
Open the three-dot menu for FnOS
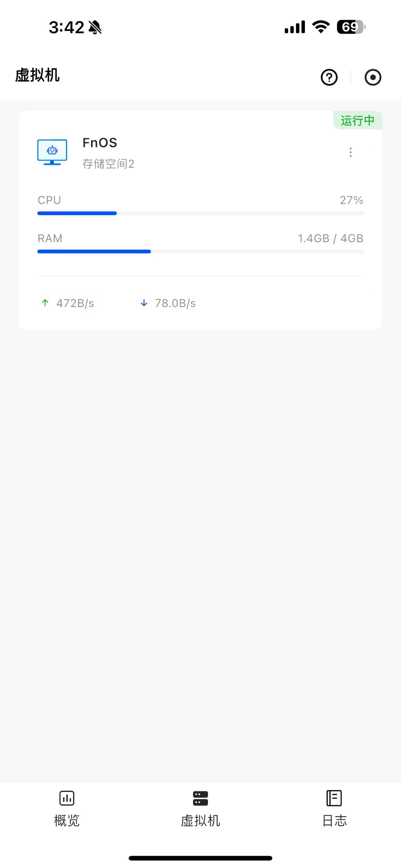point(351,152)
